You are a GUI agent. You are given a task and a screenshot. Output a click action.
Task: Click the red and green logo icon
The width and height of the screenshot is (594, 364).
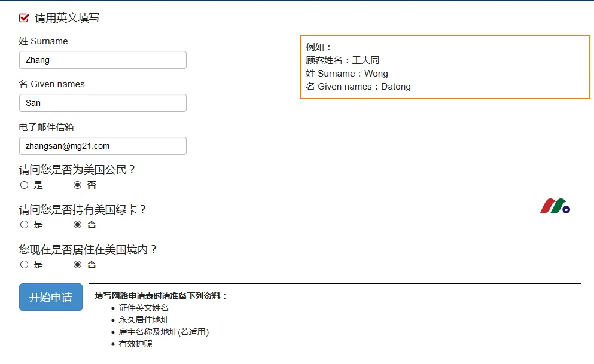pos(555,206)
